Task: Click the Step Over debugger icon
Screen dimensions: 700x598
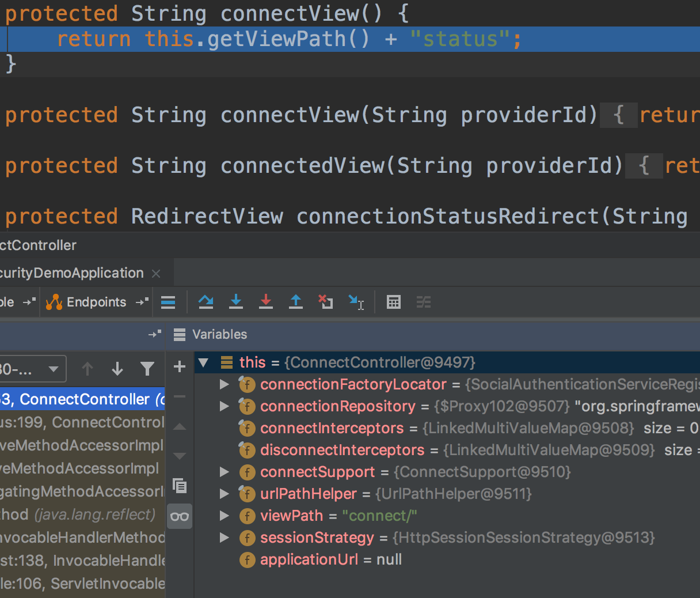Action: 206,301
